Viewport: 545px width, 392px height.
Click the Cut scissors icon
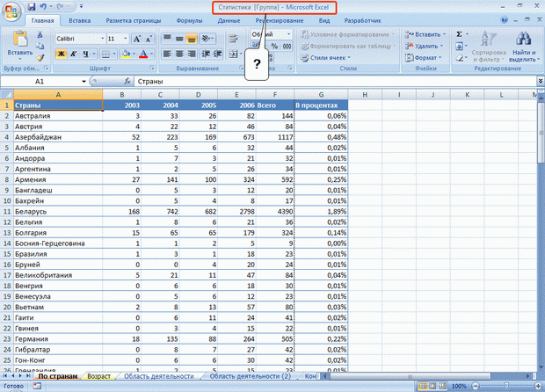coord(40,34)
